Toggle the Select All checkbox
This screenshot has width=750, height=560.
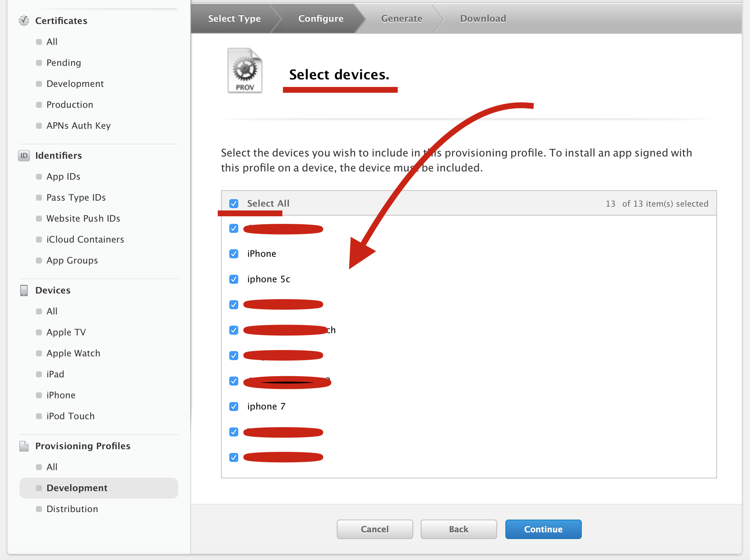234,204
